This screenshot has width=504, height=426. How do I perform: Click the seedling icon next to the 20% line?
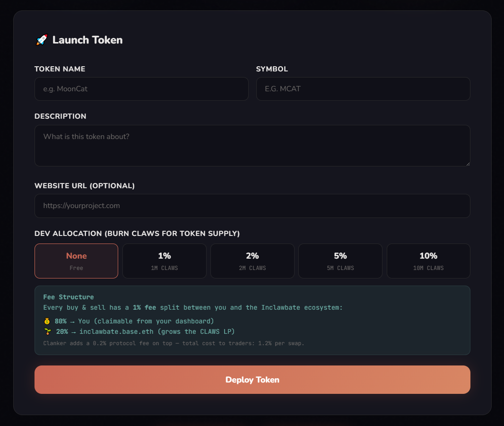click(47, 331)
